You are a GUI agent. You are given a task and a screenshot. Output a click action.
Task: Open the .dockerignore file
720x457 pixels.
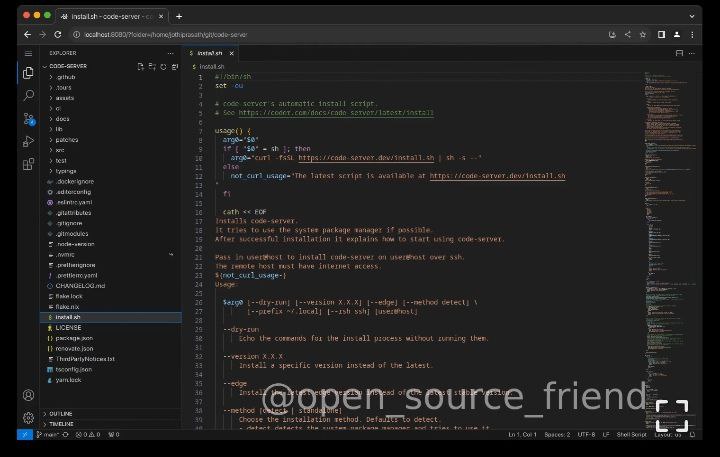click(x=111, y=181)
